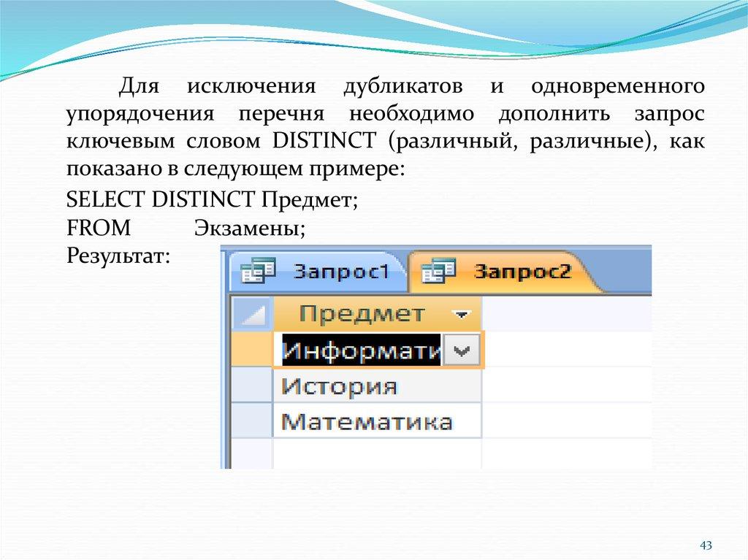The width and height of the screenshot is (748, 560).
Task: Open the Предмет column header filter arrow
Action: point(460,315)
